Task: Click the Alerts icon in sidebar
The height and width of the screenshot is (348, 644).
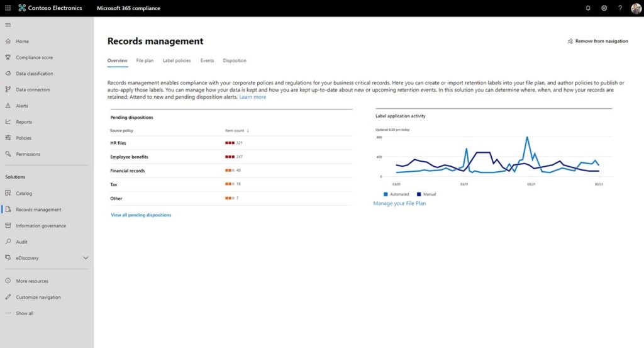Action: 8,106
